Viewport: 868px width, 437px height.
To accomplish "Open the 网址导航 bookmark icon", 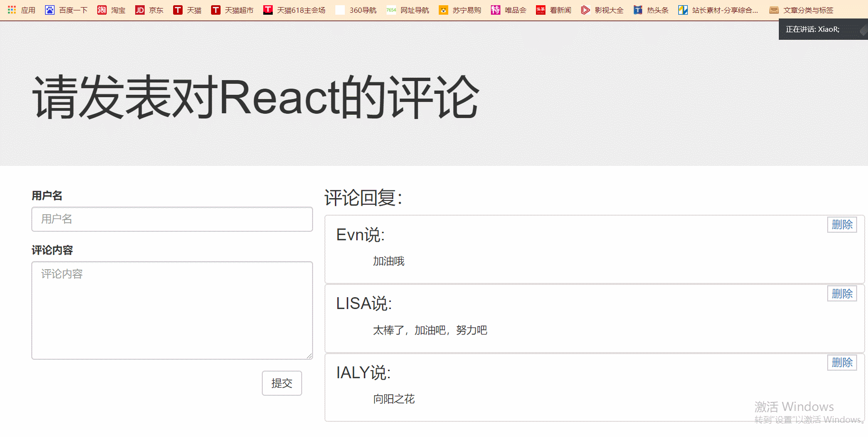I will tap(391, 9).
